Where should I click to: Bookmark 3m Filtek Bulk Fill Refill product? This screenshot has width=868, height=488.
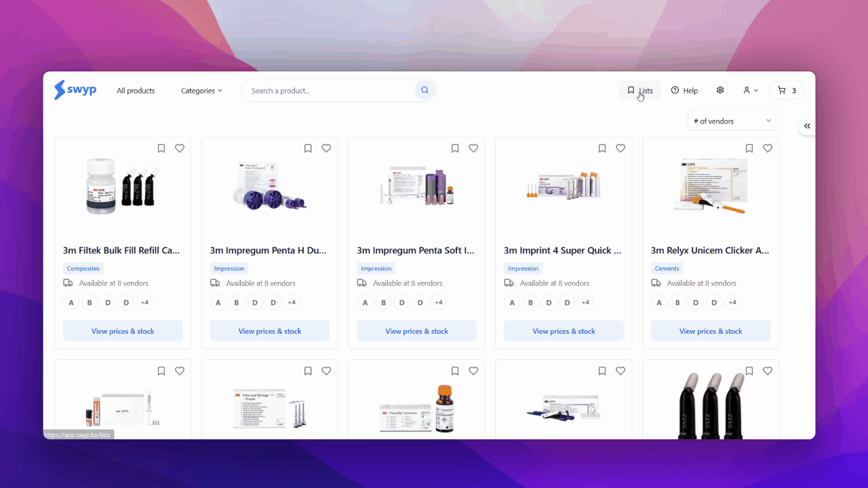tap(161, 148)
